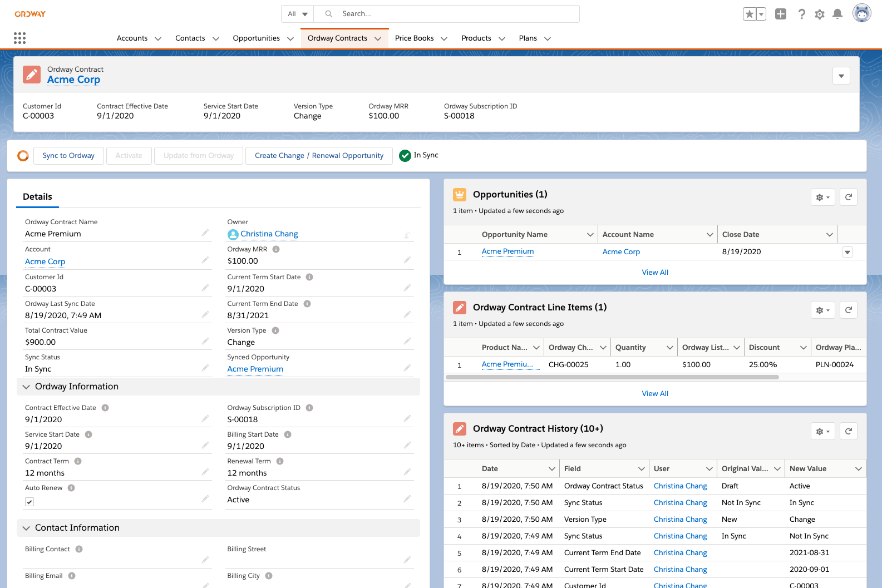
Task: Open the Price Books tab dropdown chevron
Action: tap(444, 38)
